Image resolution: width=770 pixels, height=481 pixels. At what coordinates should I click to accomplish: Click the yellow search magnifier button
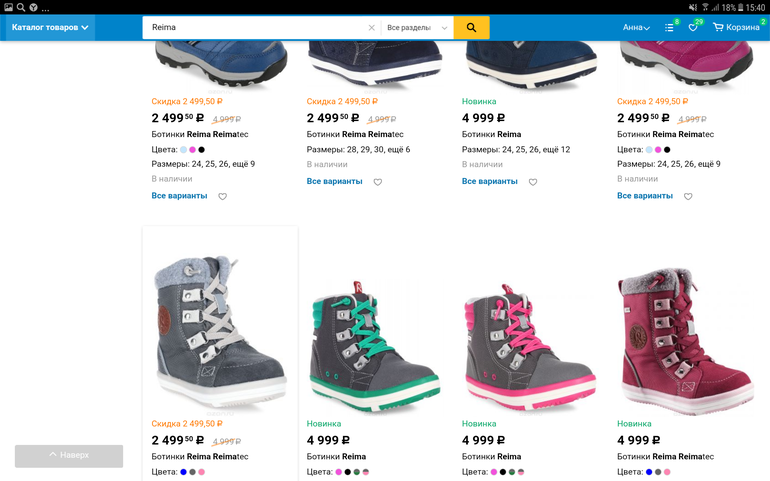tap(471, 28)
